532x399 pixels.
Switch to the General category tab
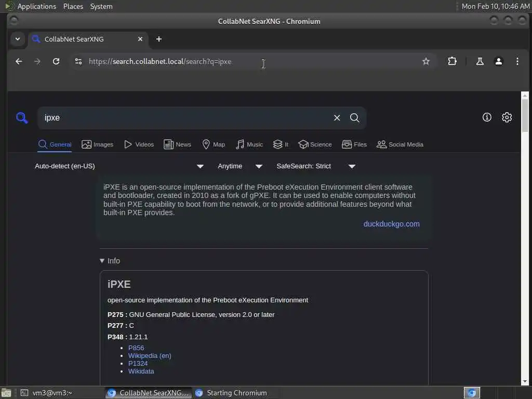tap(55, 144)
